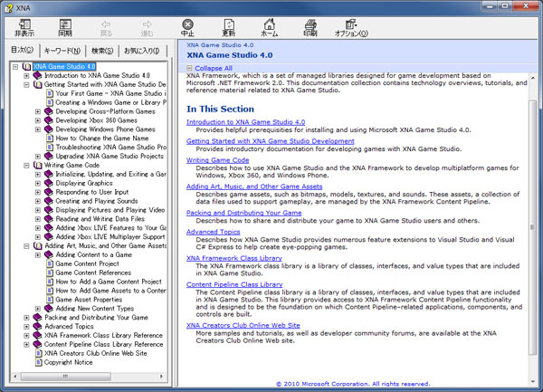Click page icon beside Game Asset Properties
The width and height of the screenshot is (543, 392).
click(x=50, y=300)
